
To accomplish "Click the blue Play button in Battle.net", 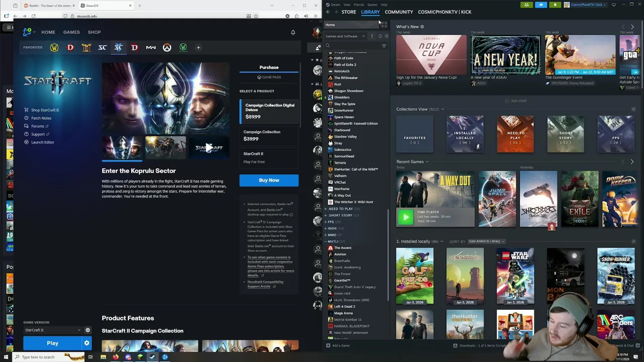I will 52,343.
